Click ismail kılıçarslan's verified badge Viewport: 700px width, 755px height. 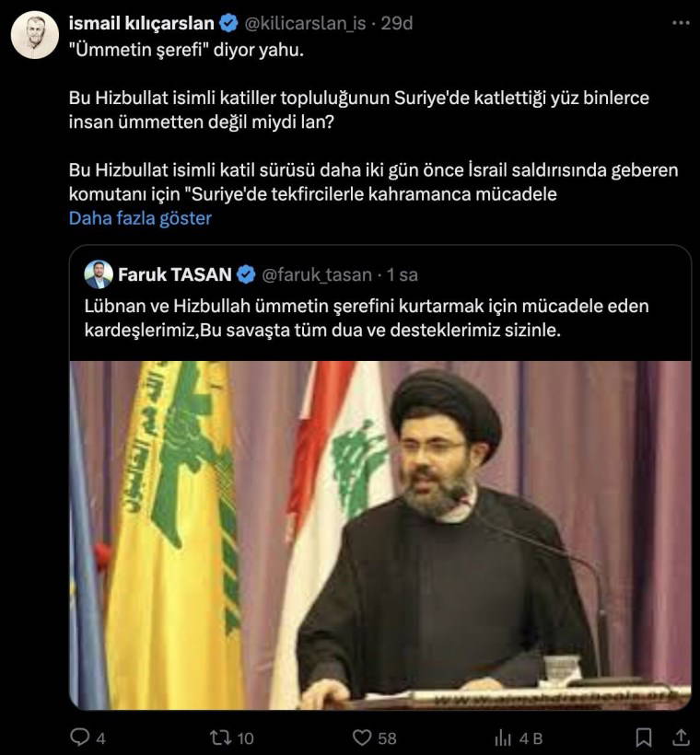(x=228, y=23)
